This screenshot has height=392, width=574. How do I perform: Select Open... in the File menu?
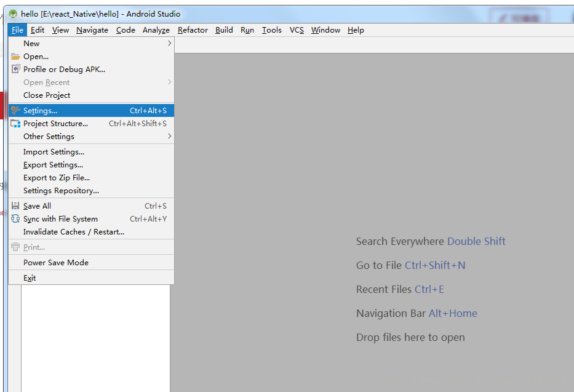pyautogui.click(x=91, y=57)
